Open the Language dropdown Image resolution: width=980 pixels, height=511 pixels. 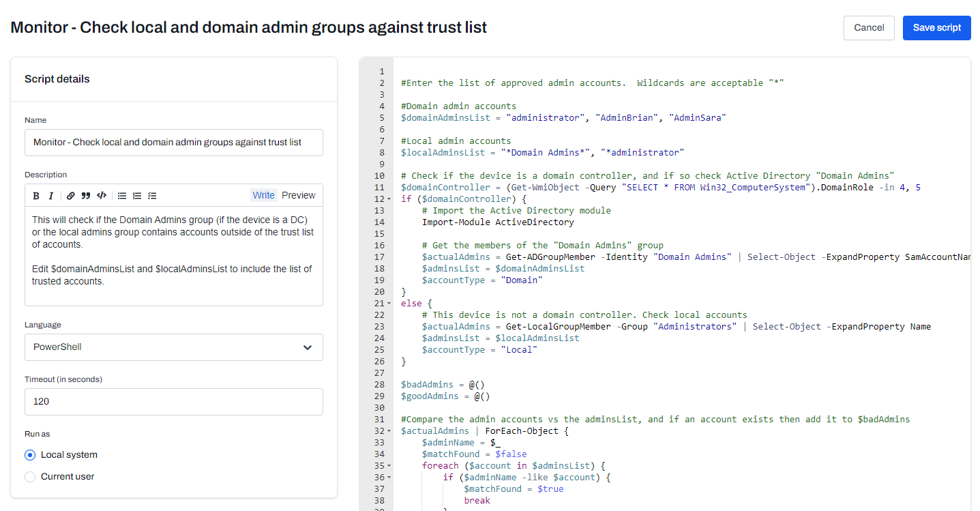[173, 347]
